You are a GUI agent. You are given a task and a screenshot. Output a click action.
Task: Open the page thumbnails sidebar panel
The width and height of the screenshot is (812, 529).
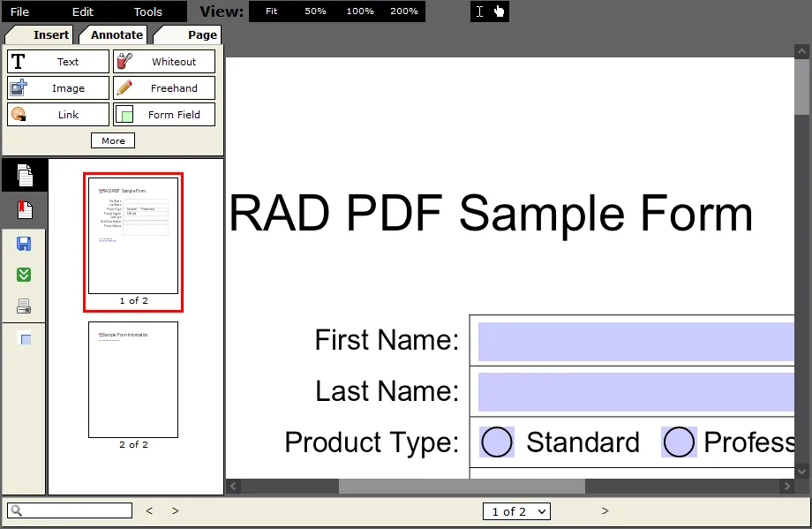click(x=23, y=174)
